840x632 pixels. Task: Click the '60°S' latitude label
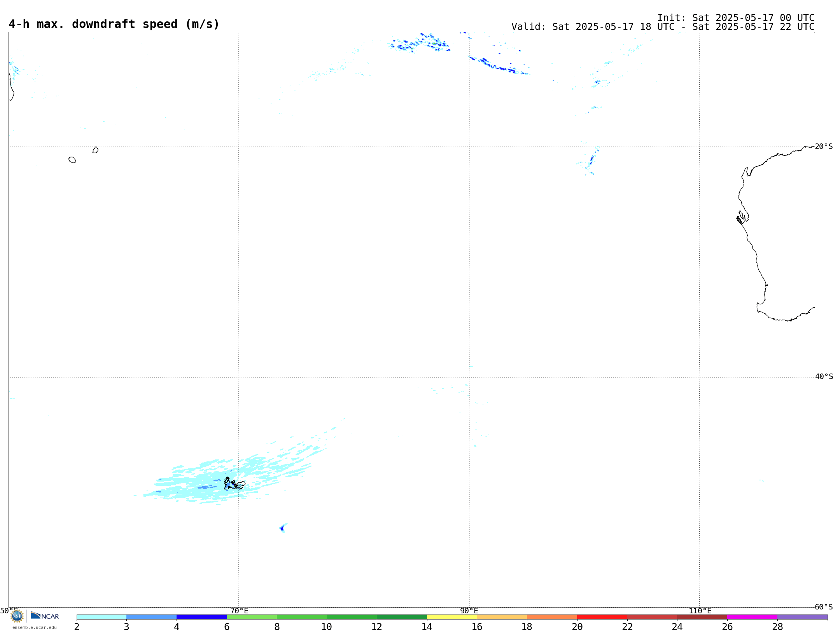pyautogui.click(x=824, y=607)
